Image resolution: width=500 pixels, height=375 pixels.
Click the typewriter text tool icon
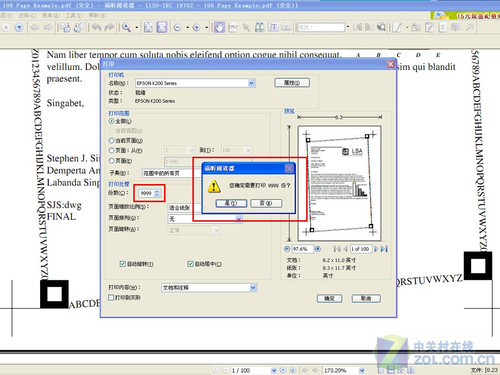click(x=273, y=27)
